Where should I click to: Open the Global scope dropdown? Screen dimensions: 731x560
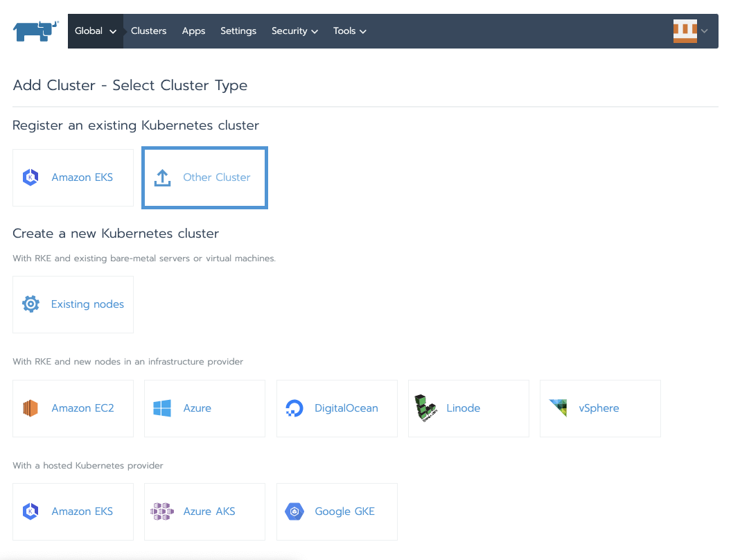pyautogui.click(x=95, y=31)
